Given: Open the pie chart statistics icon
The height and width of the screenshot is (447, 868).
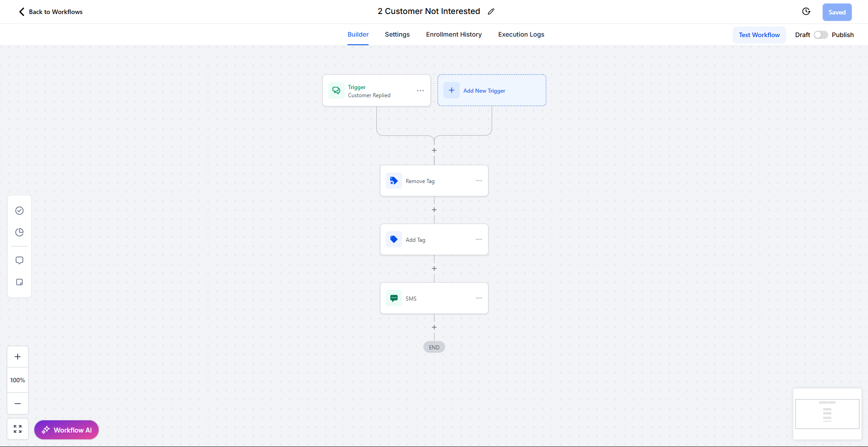Looking at the screenshot, I should (19, 232).
